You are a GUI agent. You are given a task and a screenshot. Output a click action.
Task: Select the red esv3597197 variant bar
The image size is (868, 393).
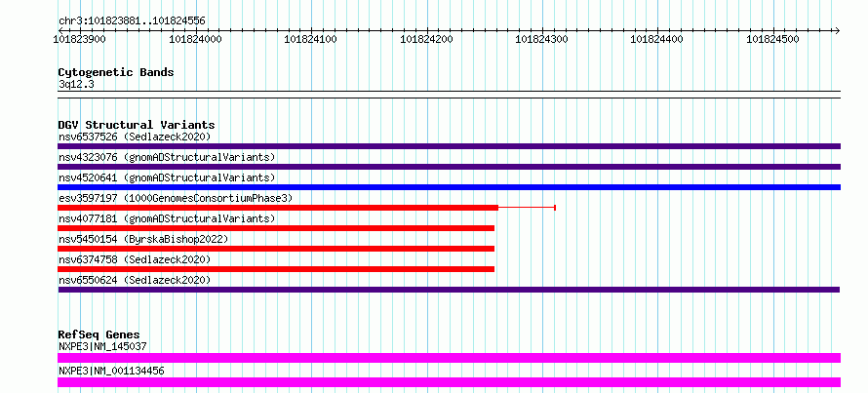click(278, 208)
